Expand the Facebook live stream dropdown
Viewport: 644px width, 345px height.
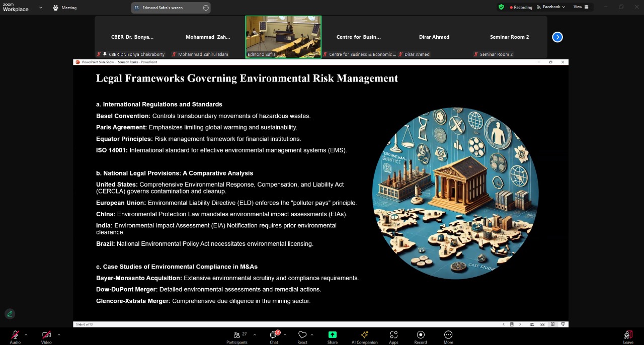[x=551, y=7]
